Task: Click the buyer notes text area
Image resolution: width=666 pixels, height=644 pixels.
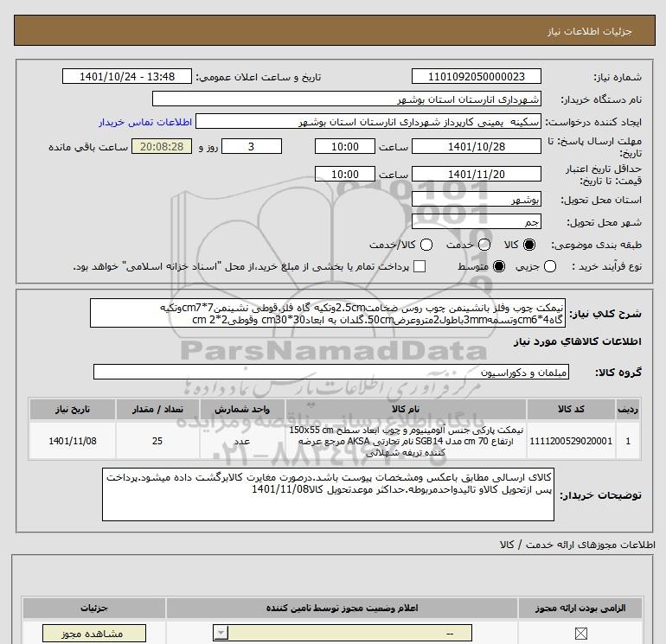Action: (328, 494)
